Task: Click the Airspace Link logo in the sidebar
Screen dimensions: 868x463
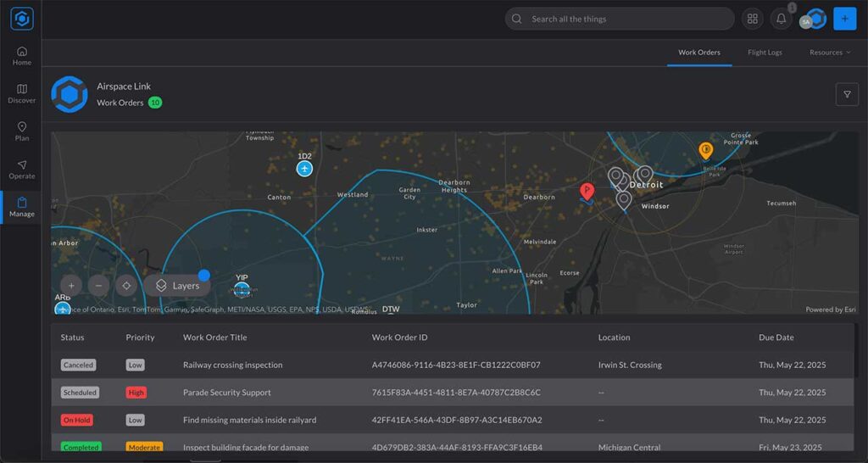Action: 22,19
